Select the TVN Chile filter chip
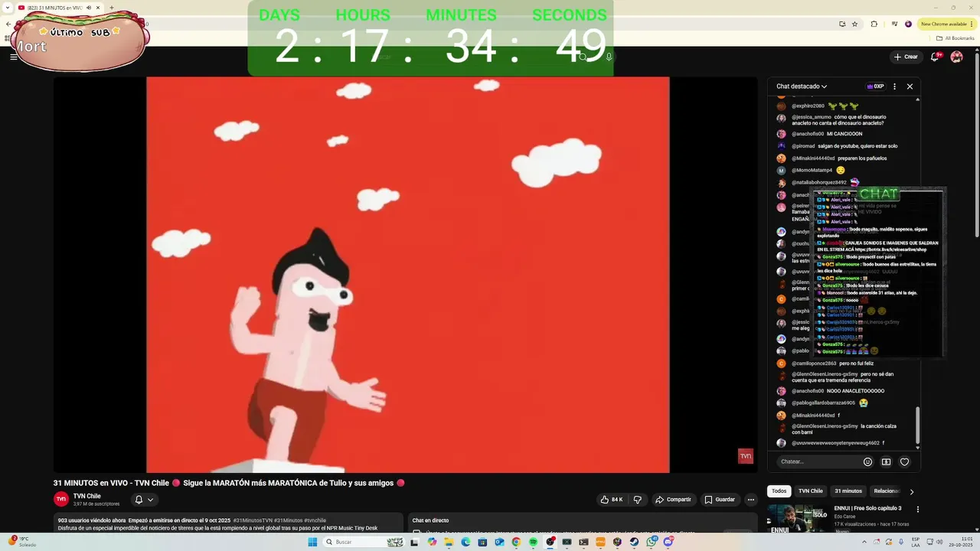Image resolution: width=980 pixels, height=551 pixels. [x=810, y=491]
